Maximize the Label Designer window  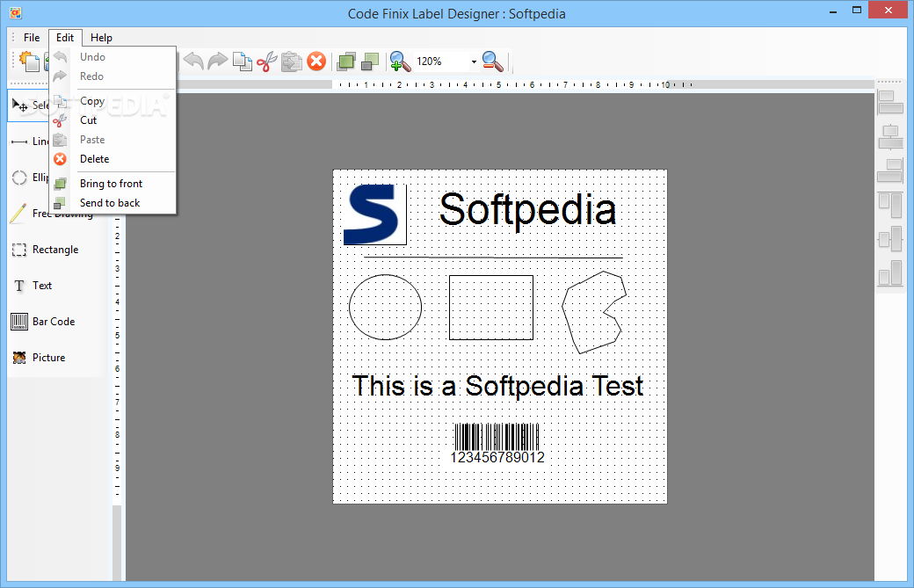coord(856,10)
